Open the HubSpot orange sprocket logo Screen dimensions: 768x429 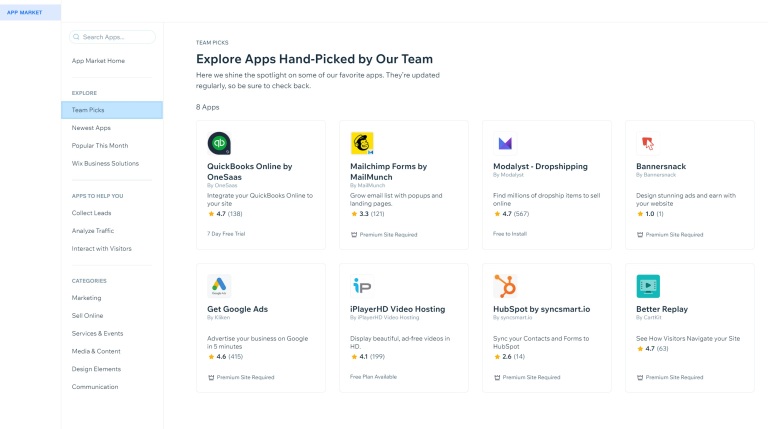505,286
